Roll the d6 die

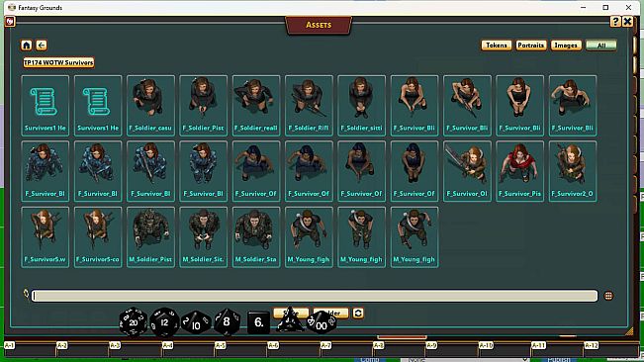pyautogui.click(x=259, y=322)
